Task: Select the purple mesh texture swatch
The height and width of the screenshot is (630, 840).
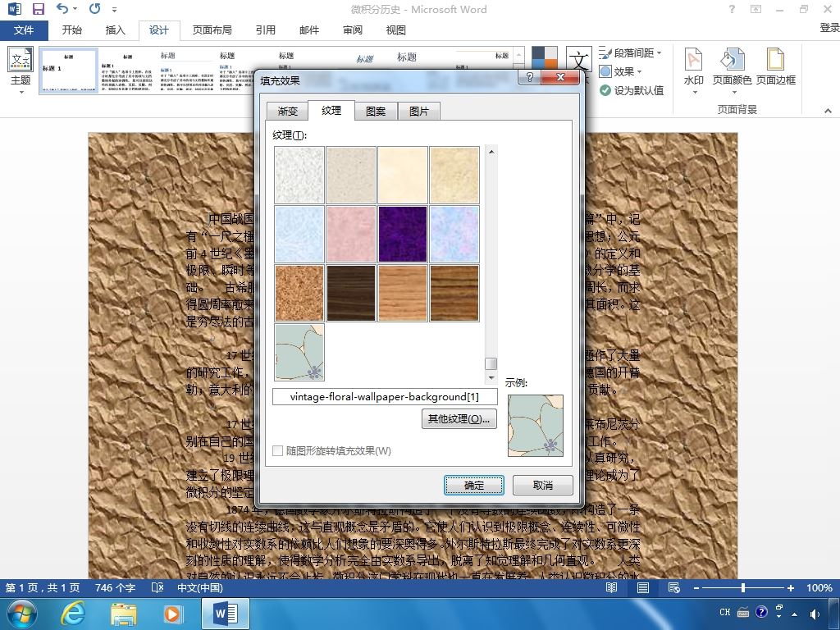Action: (x=402, y=234)
